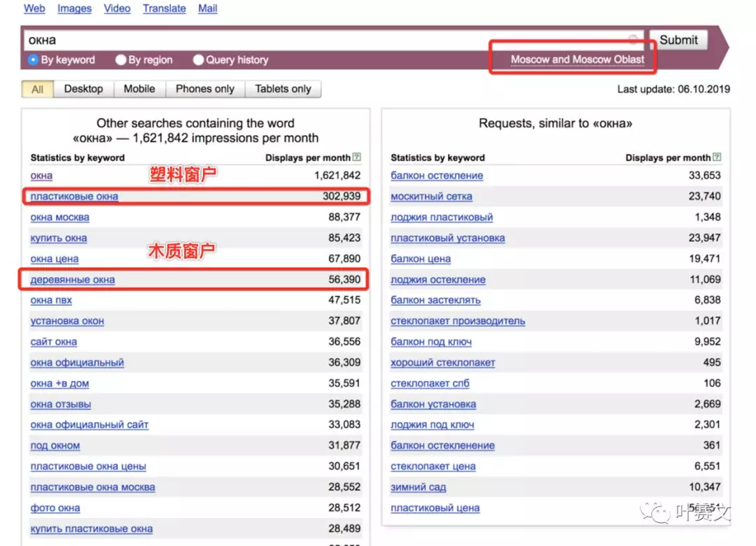
Task: Open the Mail menu item
Action: [x=207, y=8]
